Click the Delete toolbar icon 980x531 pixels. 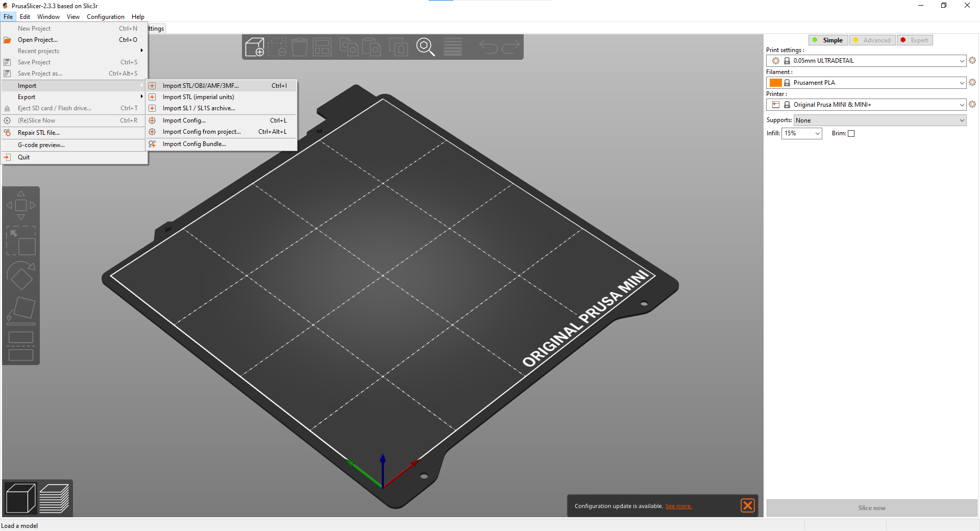coord(277,47)
